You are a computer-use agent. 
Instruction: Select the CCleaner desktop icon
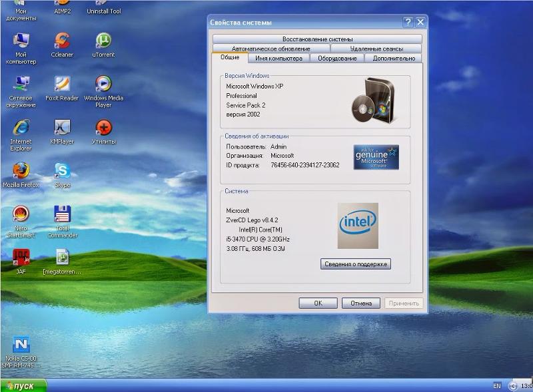click(x=62, y=45)
